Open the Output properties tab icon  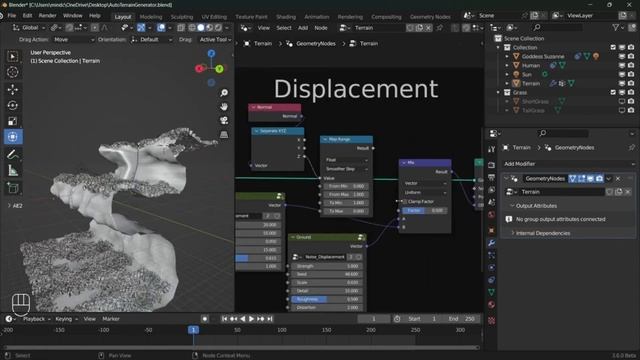(x=491, y=178)
